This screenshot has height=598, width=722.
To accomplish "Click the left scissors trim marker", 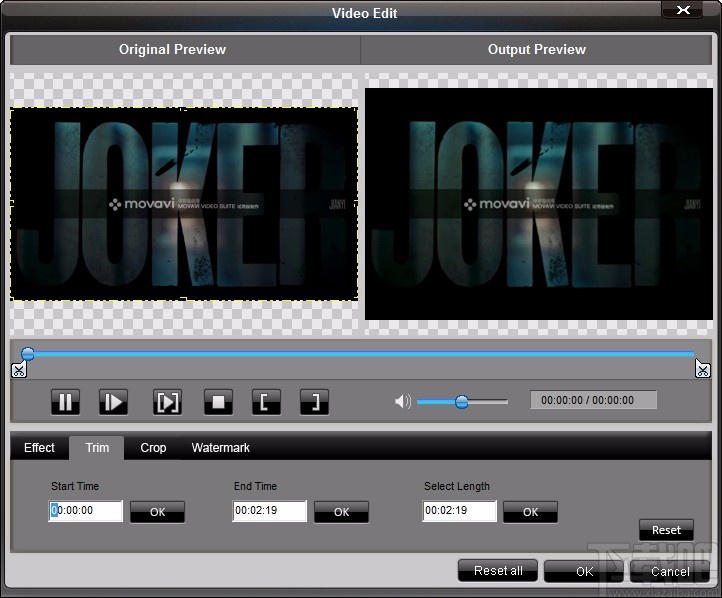I will [x=18, y=370].
